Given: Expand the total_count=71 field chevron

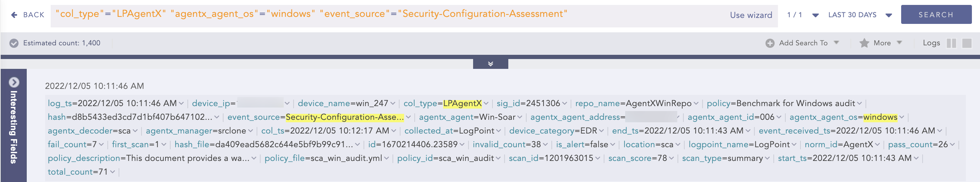Looking at the screenshot, I should [113, 172].
